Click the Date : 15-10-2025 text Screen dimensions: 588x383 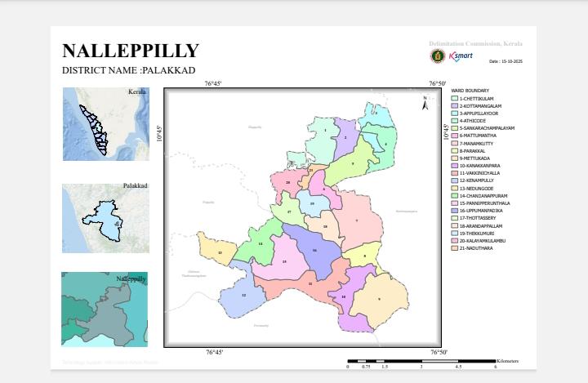click(506, 61)
